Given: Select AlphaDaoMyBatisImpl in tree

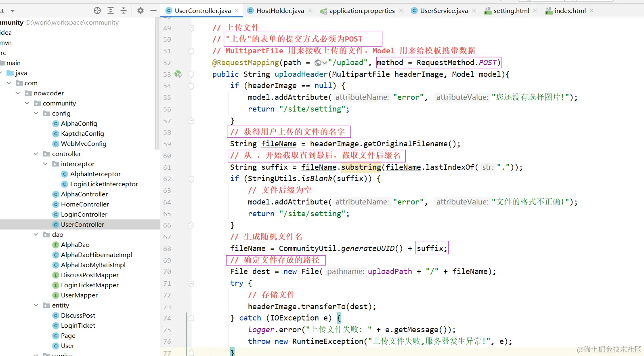Looking at the screenshot, I should [x=93, y=265].
